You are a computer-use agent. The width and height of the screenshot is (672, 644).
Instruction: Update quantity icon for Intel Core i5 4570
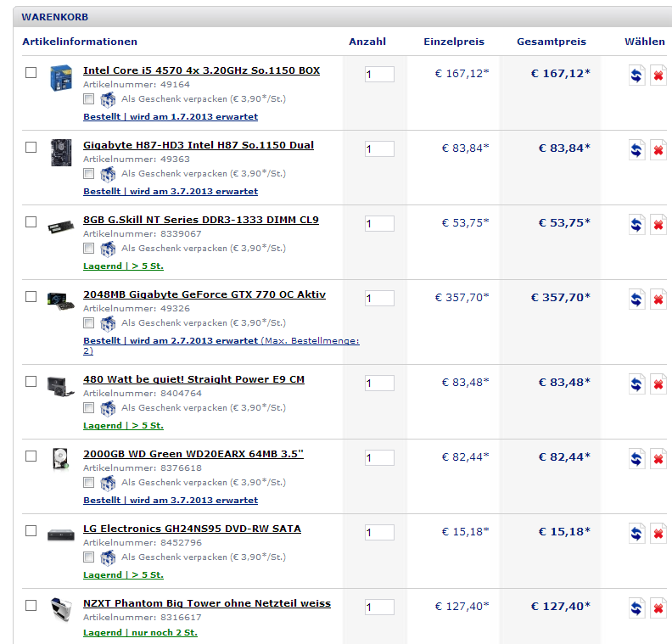pyautogui.click(x=637, y=76)
